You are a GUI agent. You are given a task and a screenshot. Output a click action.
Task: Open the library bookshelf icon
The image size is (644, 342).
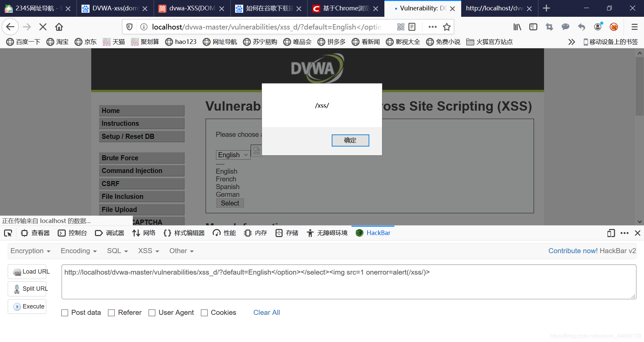(x=517, y=27)
